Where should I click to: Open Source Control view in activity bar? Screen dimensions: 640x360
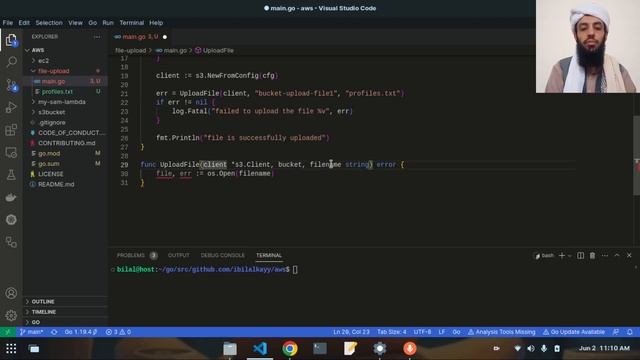pyautogui.click(x=11, y=85)
